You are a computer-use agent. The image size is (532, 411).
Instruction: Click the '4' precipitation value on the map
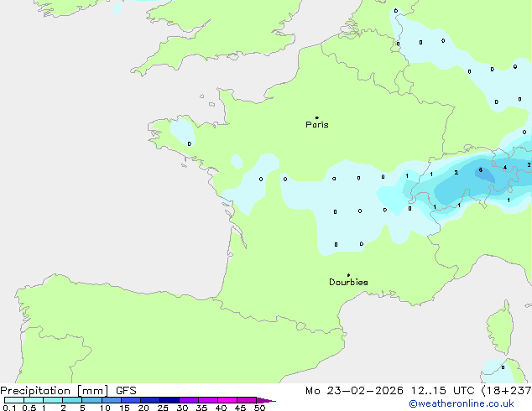[505, 167]
